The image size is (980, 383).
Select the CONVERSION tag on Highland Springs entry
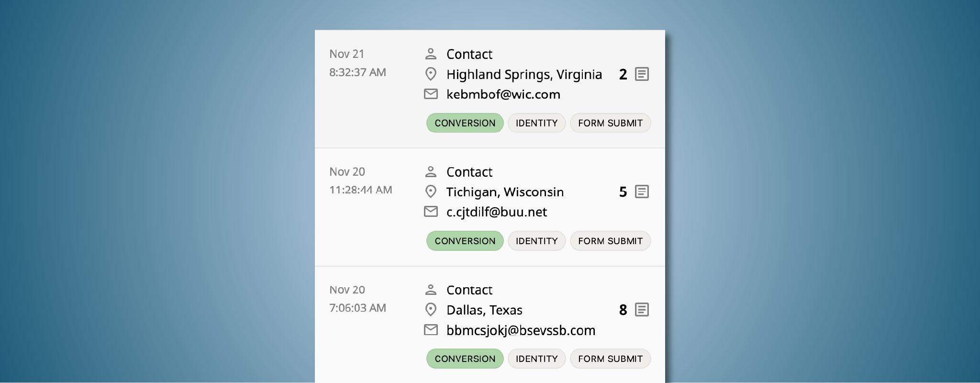coord(465,123)
